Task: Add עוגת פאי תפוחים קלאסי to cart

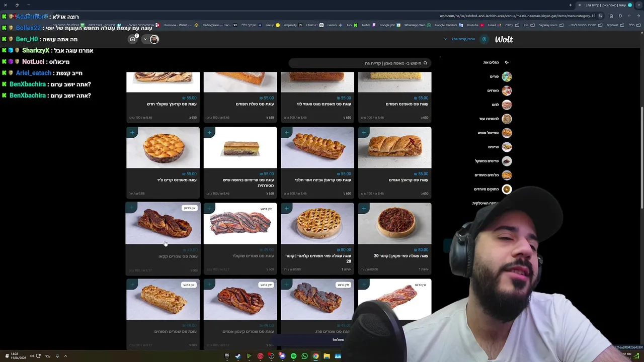Action: point(287,208)
